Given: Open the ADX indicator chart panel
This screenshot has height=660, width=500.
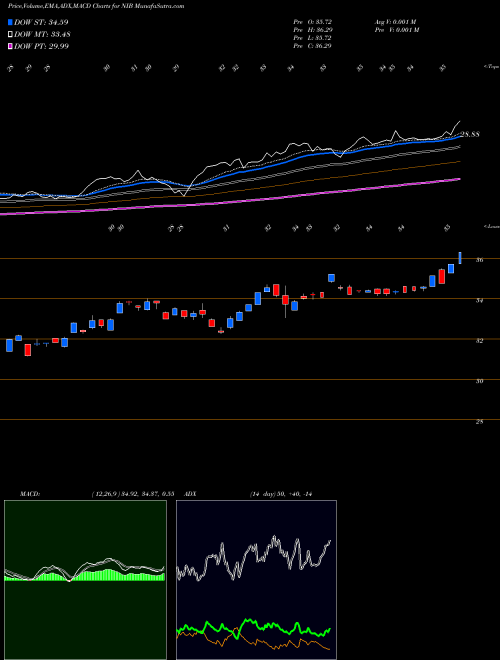Looking at the screenshot, I should coord(256,580).
